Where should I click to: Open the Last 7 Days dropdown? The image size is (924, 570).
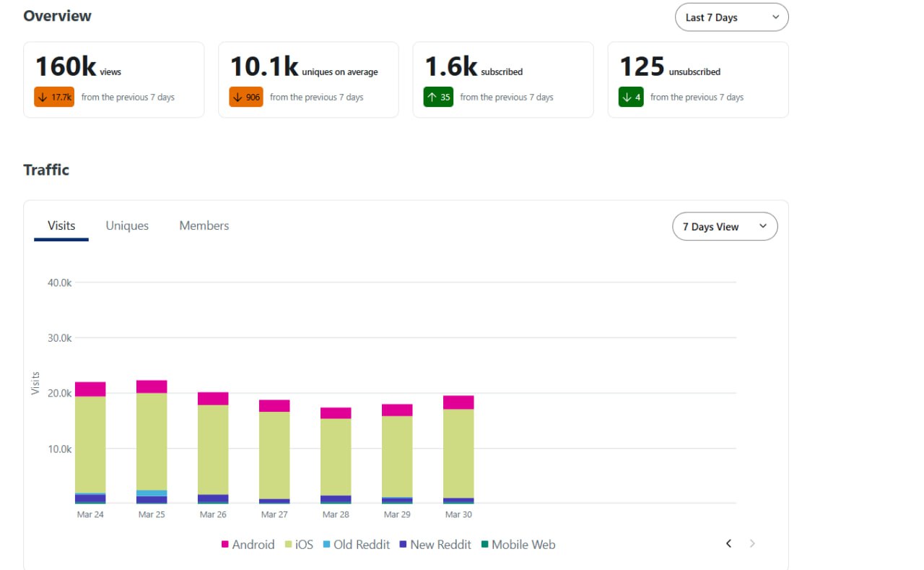tap(731, 17)
